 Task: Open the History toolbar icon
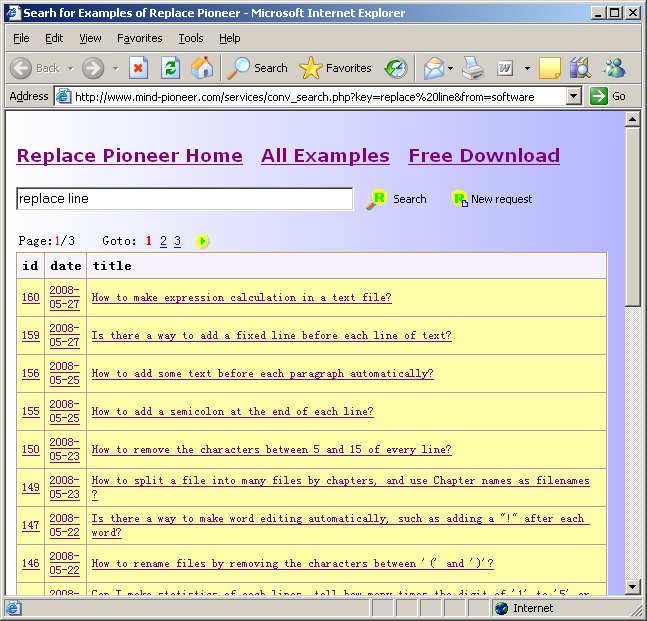[x=396, y=68]
